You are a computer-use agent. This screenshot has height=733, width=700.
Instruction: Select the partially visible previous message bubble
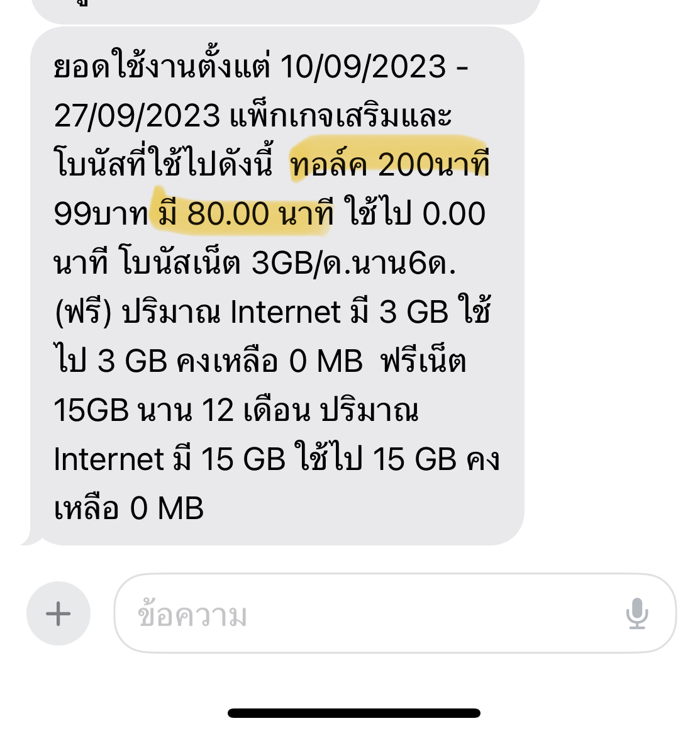(286, 9)
